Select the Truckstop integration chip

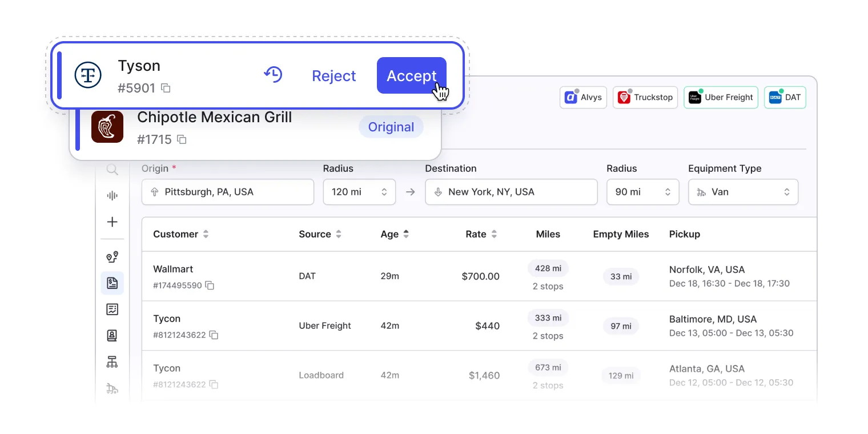pyautogui.click(x=645, y=97)
